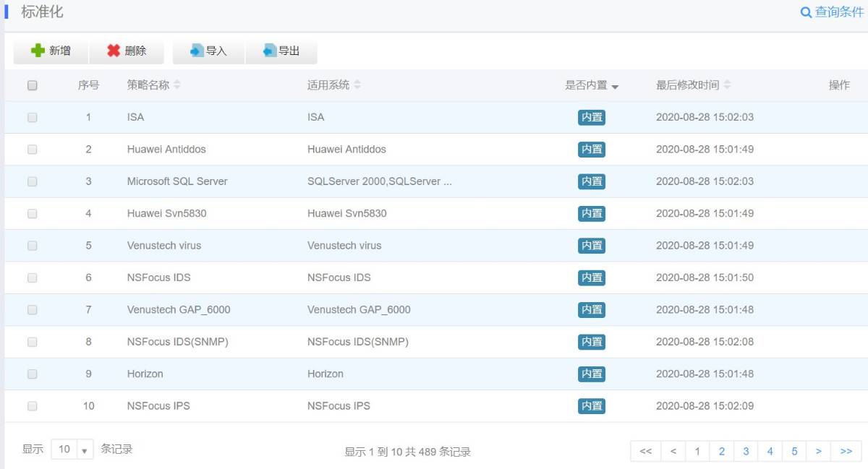Toggle the select-all header checkbox

tap(32, 85)
